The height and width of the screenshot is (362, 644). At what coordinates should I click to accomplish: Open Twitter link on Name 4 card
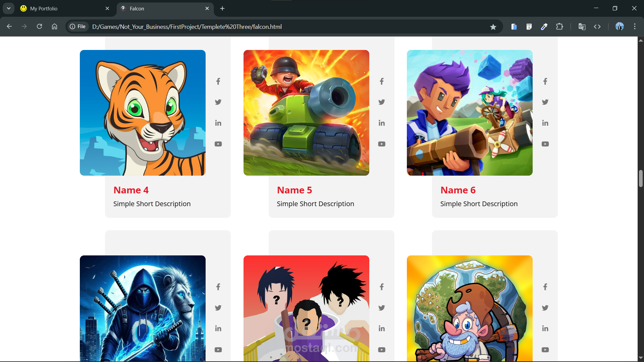pos(218,102)
